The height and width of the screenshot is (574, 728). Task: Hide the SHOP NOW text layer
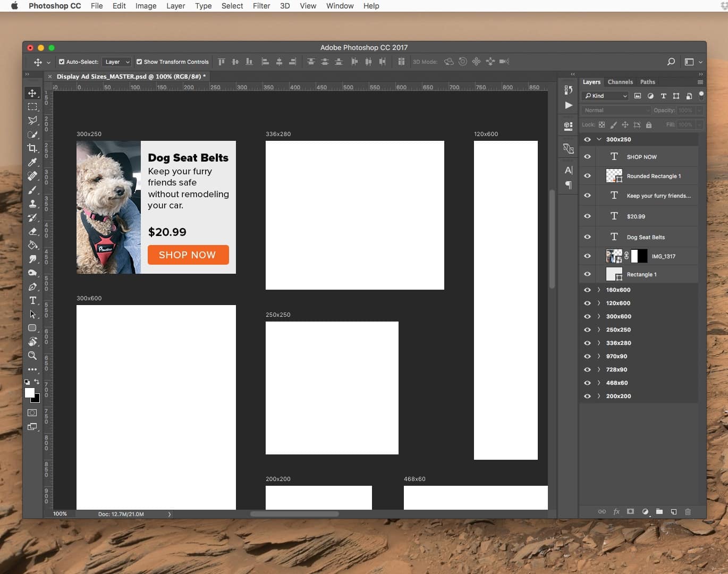(587, 156)
